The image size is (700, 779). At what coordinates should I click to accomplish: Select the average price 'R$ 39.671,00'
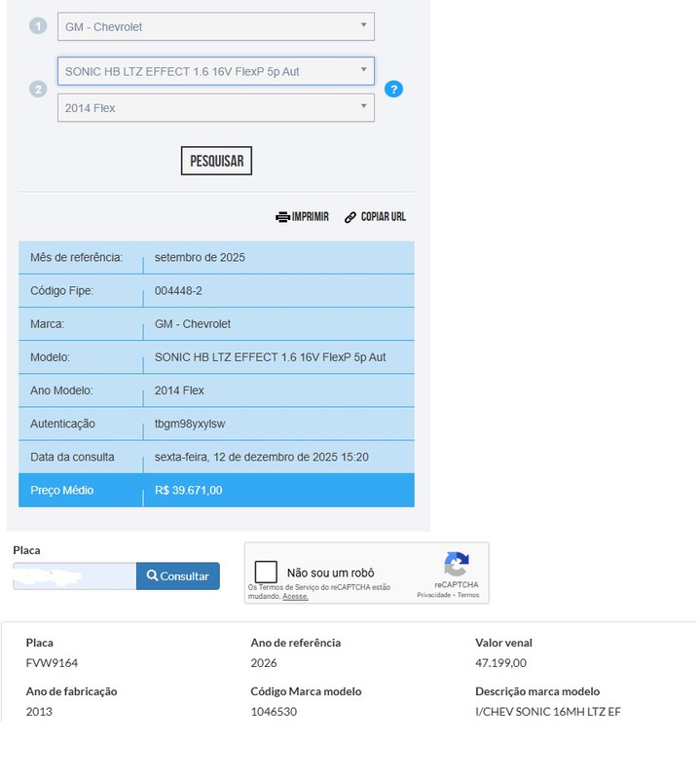point(189,492)
